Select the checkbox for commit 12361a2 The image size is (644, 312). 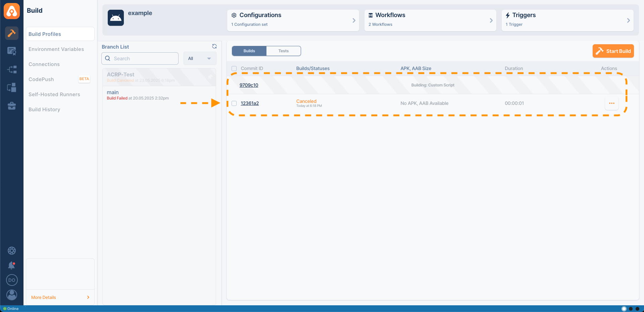[234, 103]
